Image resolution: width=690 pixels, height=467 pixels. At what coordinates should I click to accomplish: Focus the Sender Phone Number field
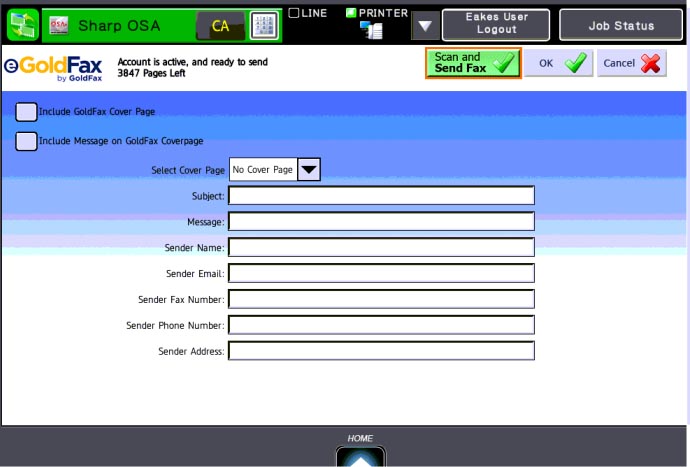pyautogui.click(x=382, y=325)
